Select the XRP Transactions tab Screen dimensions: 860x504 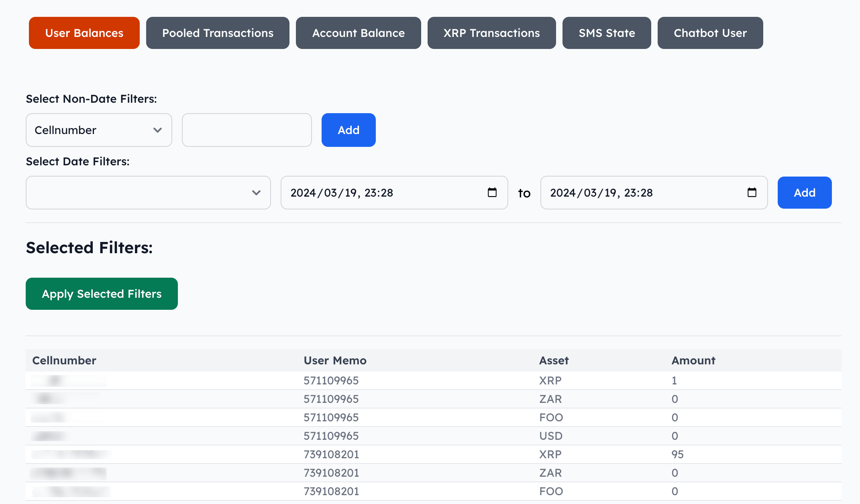491,33
